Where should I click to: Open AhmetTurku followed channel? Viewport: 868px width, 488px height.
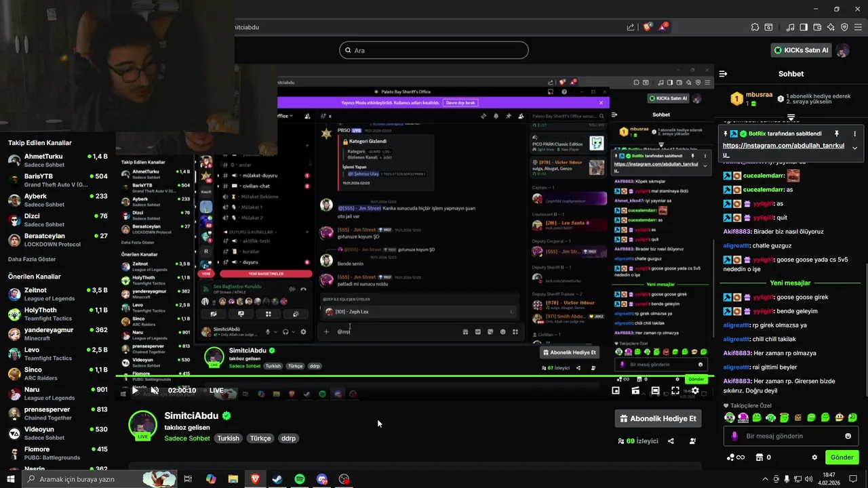tap(58, 160)
